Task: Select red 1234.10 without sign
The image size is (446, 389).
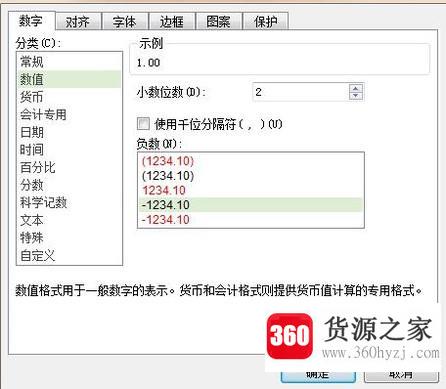Action: 251,190
